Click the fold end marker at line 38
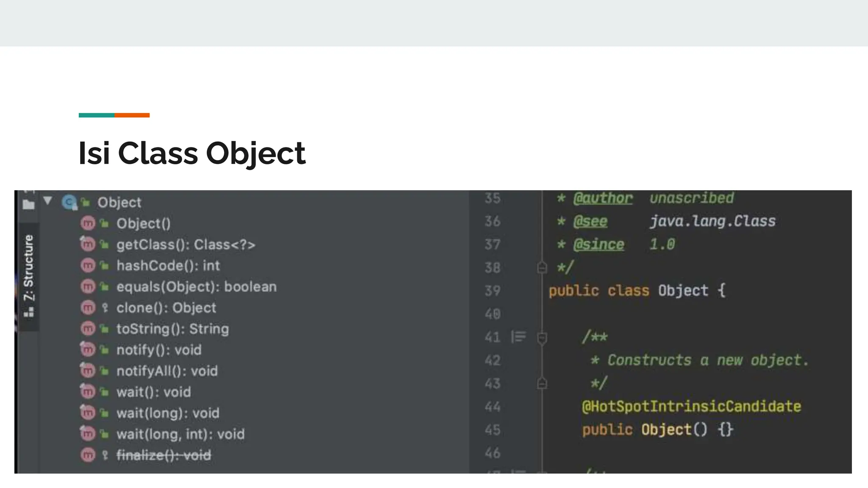This screenshot has height=488, width=868. [542, 268]
